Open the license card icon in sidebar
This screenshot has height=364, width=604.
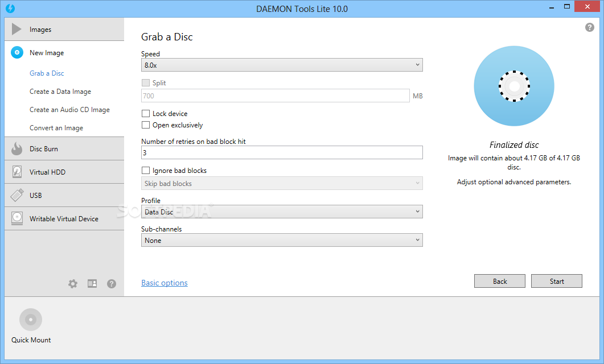92,284
